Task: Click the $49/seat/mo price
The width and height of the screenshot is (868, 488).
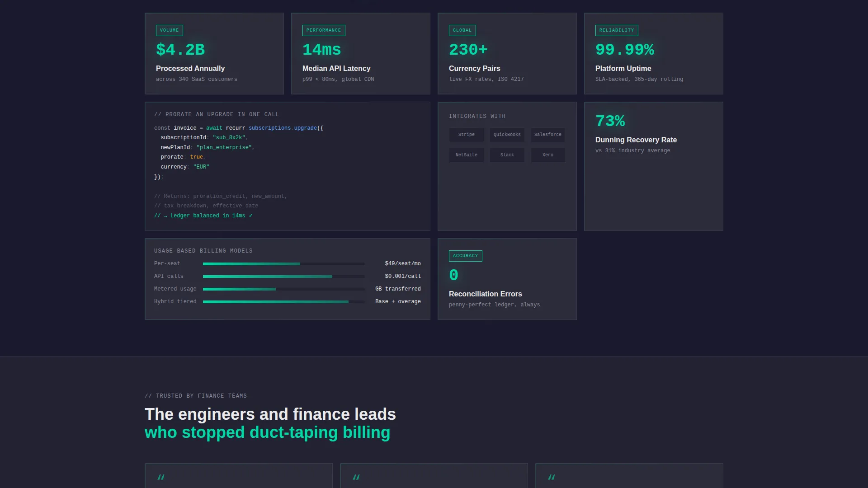Action: 402,263
